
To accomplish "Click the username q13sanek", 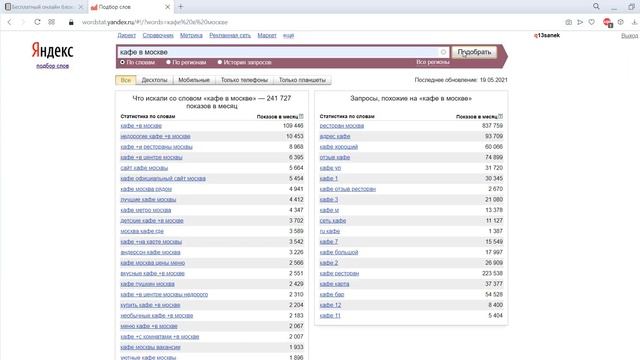I will [x=547, y=36].
